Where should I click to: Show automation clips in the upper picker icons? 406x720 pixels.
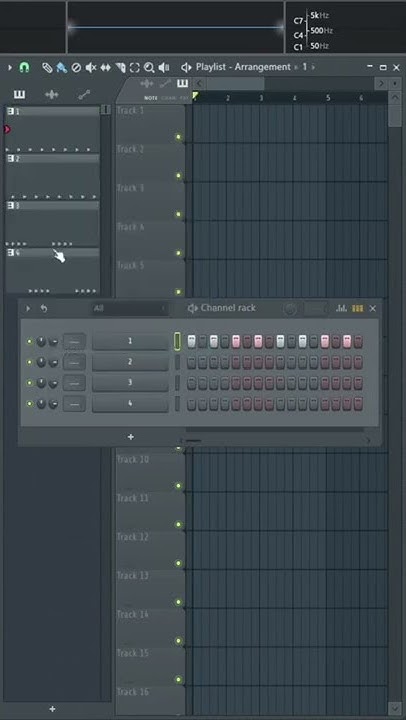pyautogui.click(x=165, y=83)
